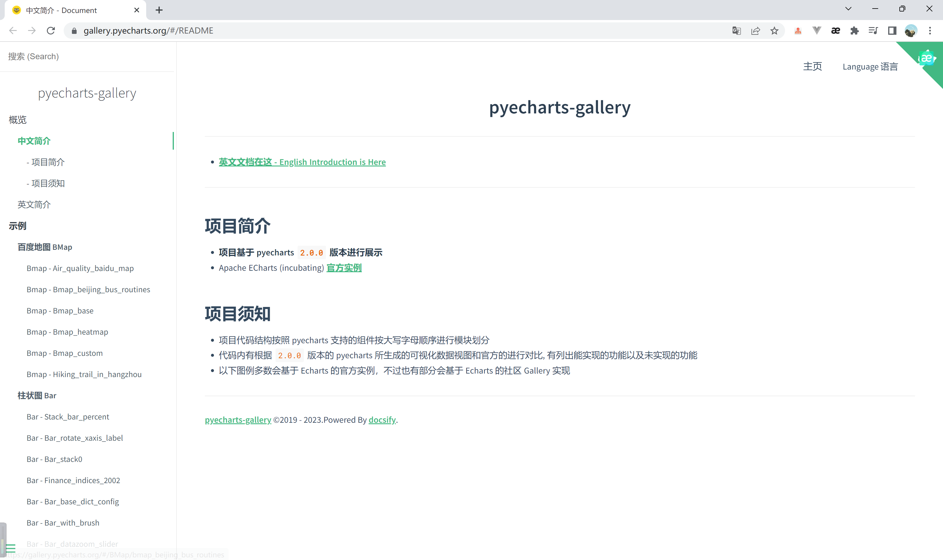Open the media control playlist icon
The height and width of the screenshot is (560, 943).
[873, 31]
